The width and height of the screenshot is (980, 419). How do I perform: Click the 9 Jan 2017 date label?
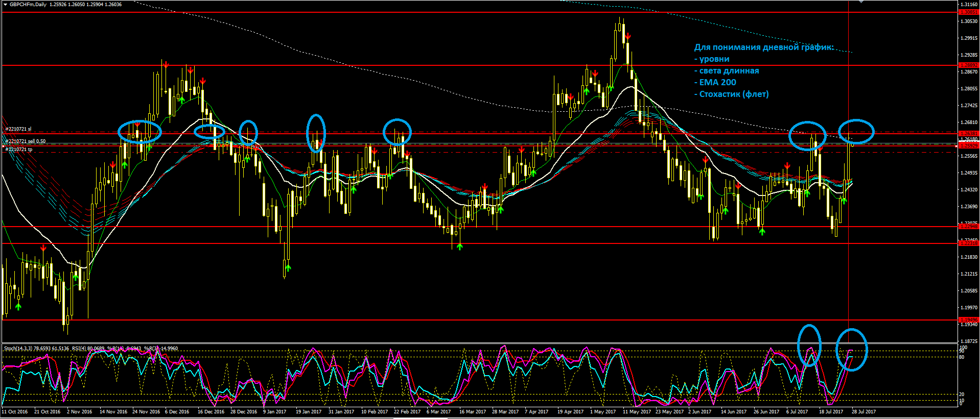click(275, 411)
